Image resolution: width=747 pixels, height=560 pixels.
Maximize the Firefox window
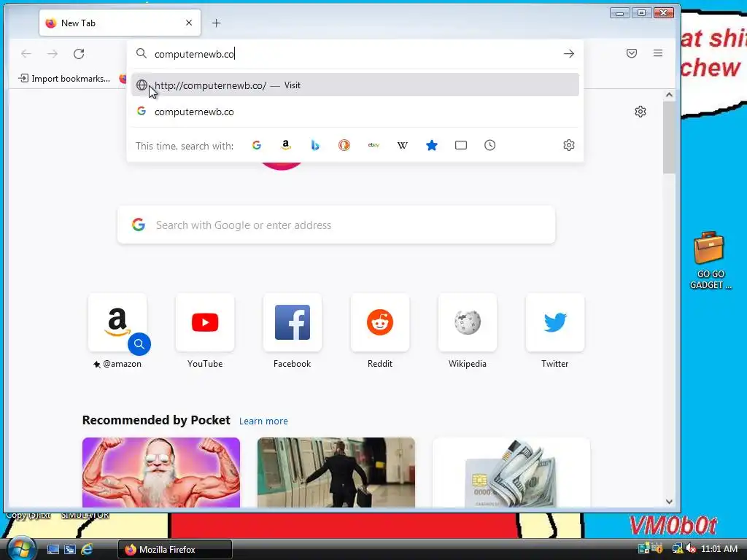click(642, 13)
